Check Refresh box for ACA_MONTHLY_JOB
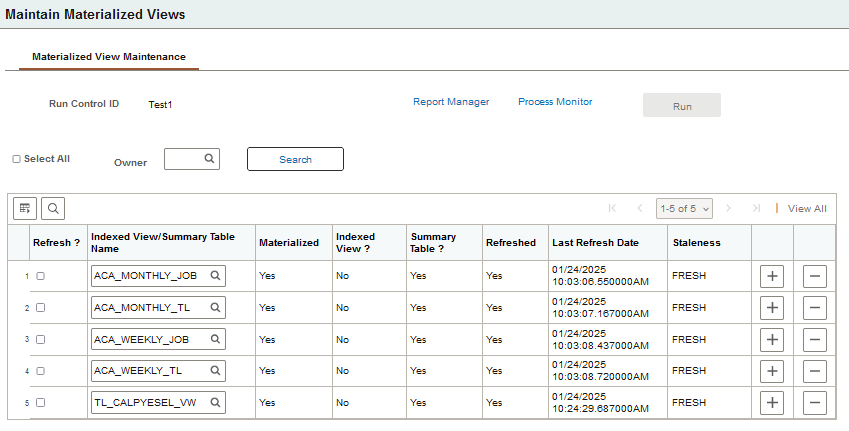849x431 pixels. coord(40,276)
